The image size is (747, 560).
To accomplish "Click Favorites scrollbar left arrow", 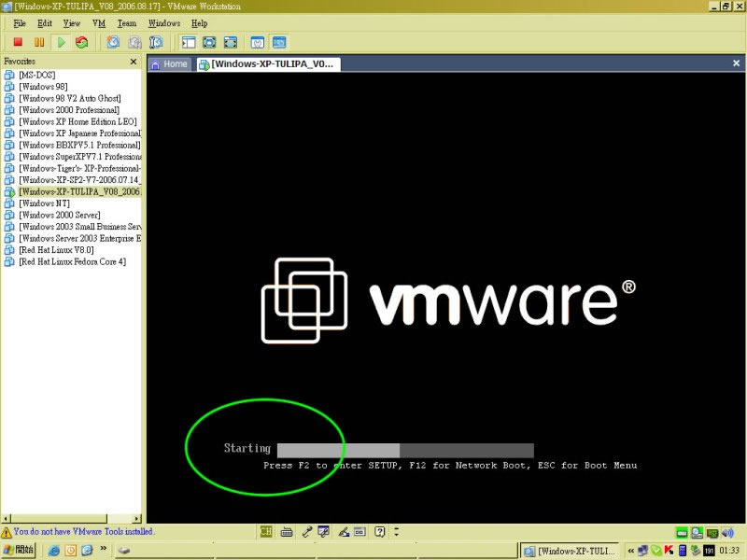I will point(6,518).
